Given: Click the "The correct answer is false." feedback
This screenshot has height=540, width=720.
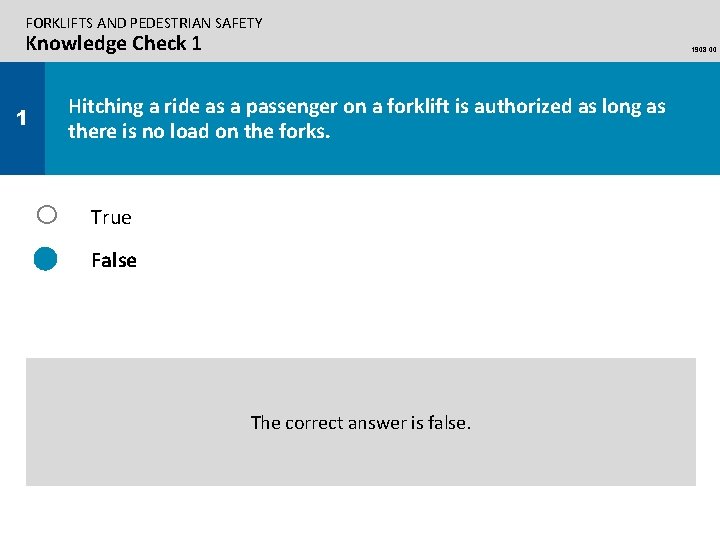Looking at the screenshot, I should (360, 422).
